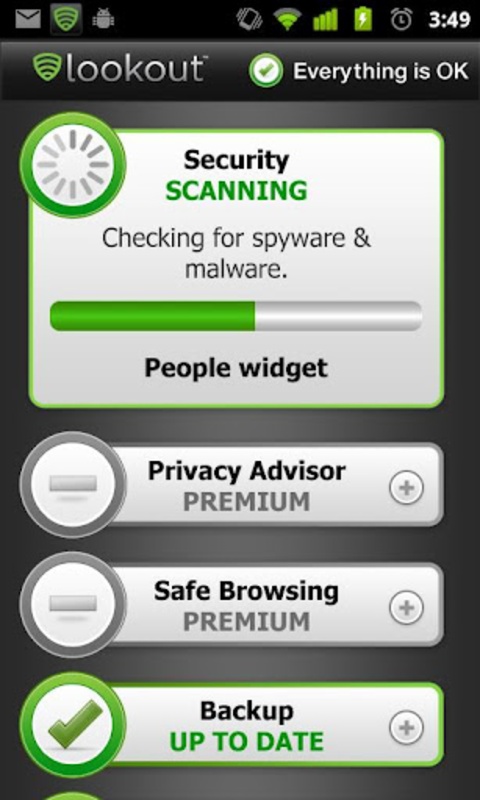The image size is (480, 800).
Task: Tap the alarm clock status icon
Action: click(401, 19)
